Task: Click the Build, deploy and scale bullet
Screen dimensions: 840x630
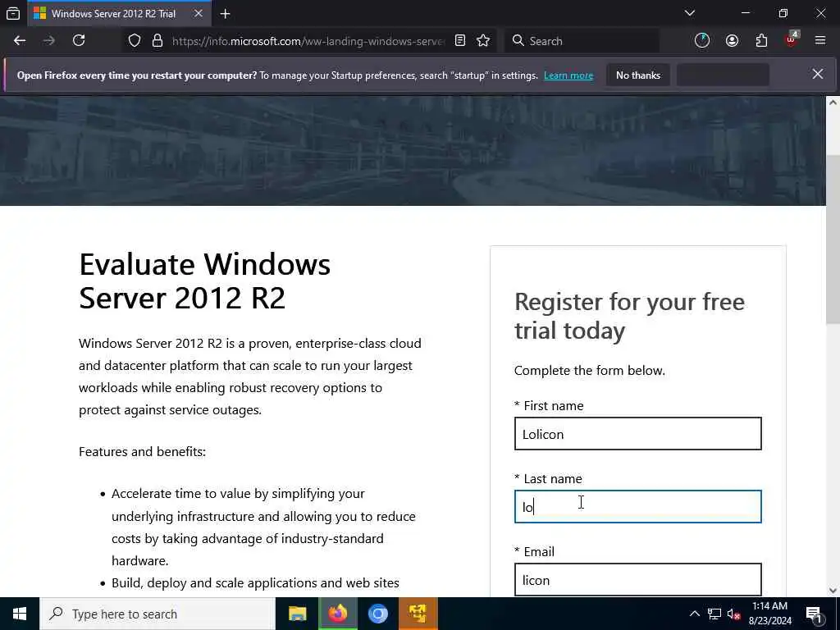Action: pos(255,583)
